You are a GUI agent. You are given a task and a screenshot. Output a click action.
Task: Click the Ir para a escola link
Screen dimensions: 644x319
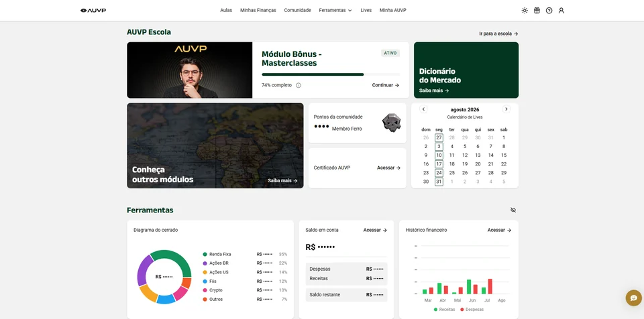click(498, 34)
